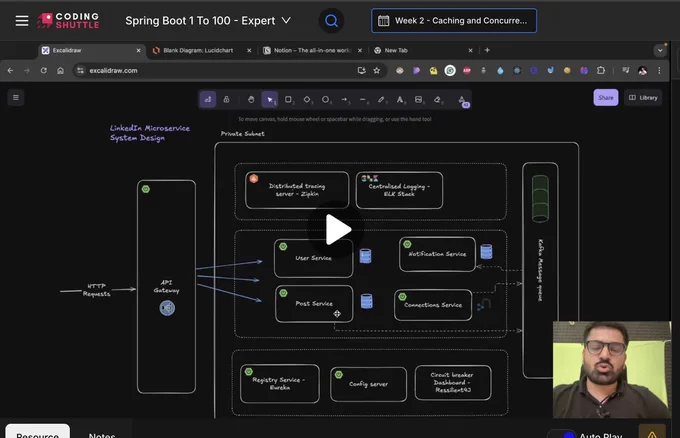This screenshot has height=438, width=680.
Task: Select the Rectangle tool
Action: 288,100
